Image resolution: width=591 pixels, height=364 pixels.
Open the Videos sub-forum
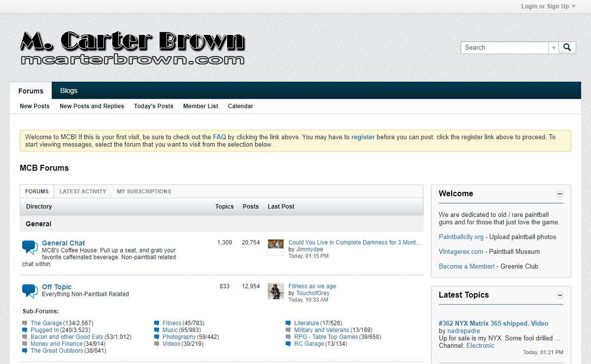[x=171, y=344]
